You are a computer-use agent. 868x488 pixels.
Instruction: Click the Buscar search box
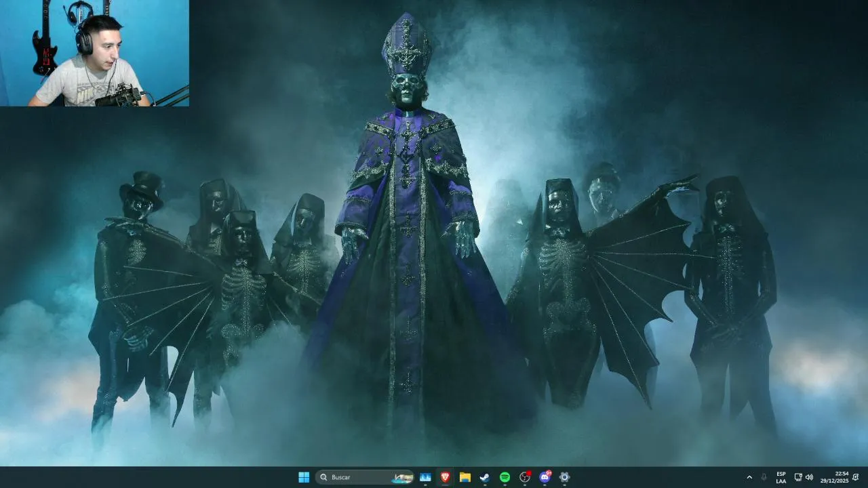point(365,477)
